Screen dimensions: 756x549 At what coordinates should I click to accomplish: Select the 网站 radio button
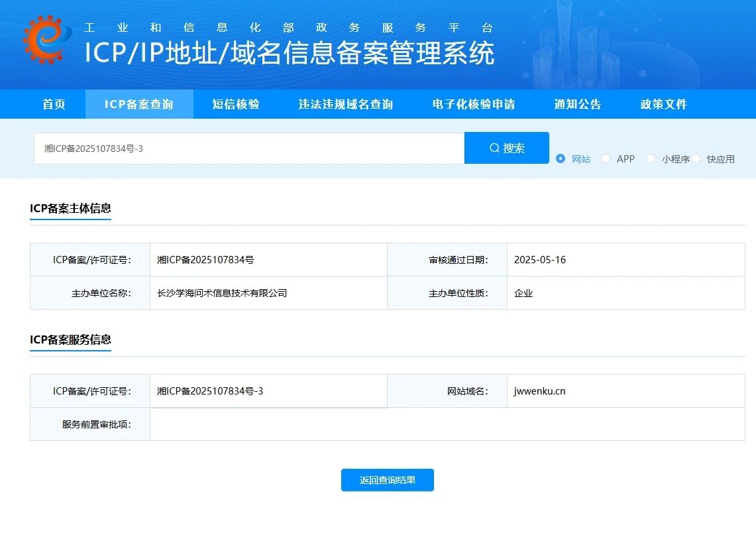click(x=561, y=158)
